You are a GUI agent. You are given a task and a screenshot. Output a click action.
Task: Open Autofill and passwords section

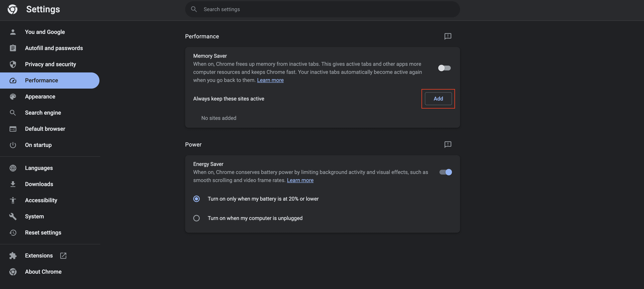[50, 48]
